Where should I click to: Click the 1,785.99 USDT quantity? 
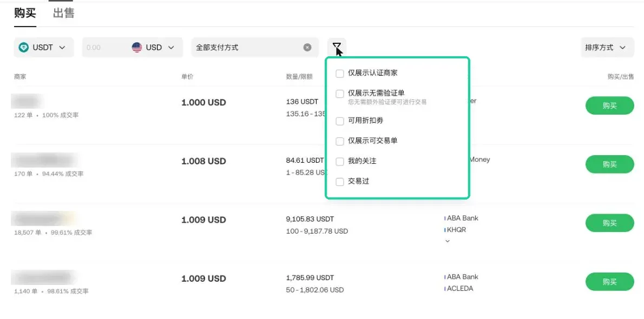tap(310, 277)
